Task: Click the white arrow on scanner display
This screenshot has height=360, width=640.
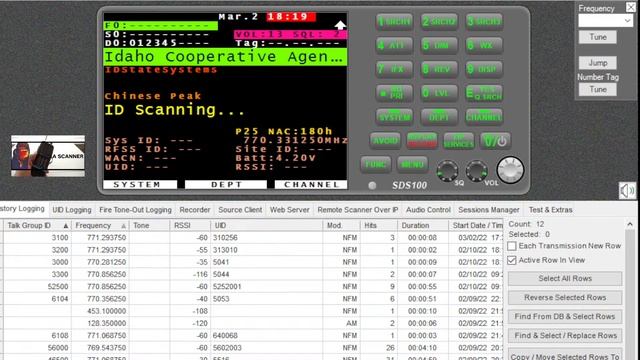Action: pos(340,25)
